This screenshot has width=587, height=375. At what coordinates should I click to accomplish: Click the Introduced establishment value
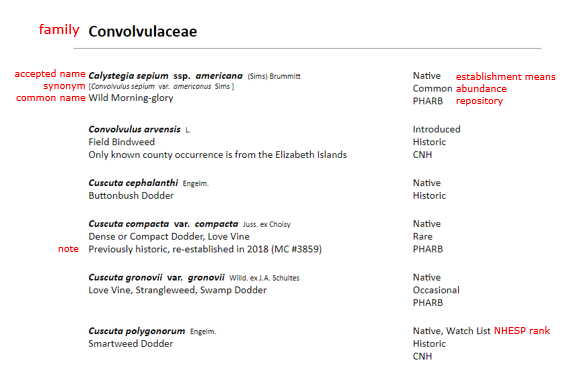pyautogui.click(x=437, y=129)
